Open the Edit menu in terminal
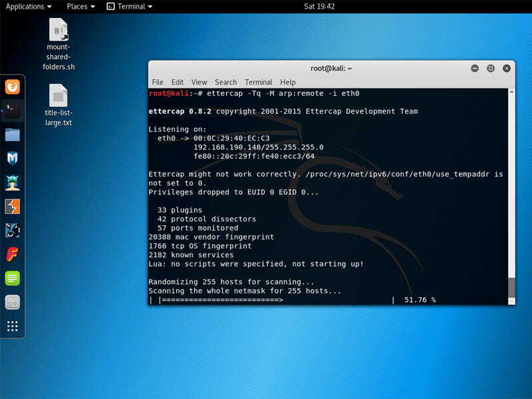Image resolution: width=532 pixels, height=399 pixels. 177,82
